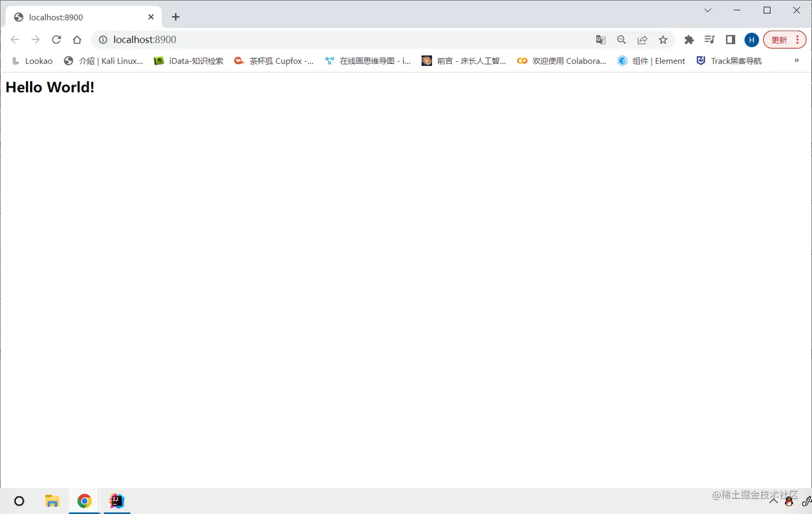Switch to Chrome on the taskbar

click(84, 501)
